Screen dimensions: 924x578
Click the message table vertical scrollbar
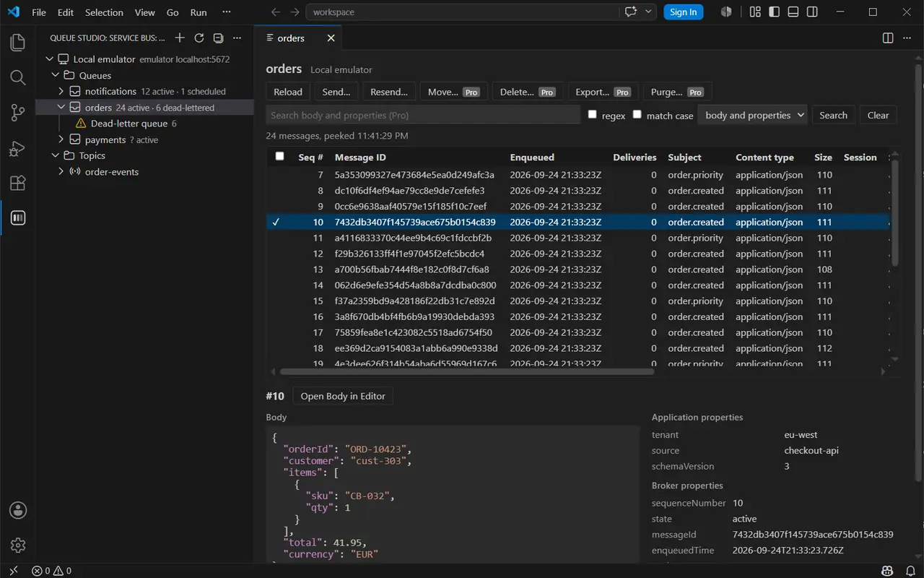point(895,212)
